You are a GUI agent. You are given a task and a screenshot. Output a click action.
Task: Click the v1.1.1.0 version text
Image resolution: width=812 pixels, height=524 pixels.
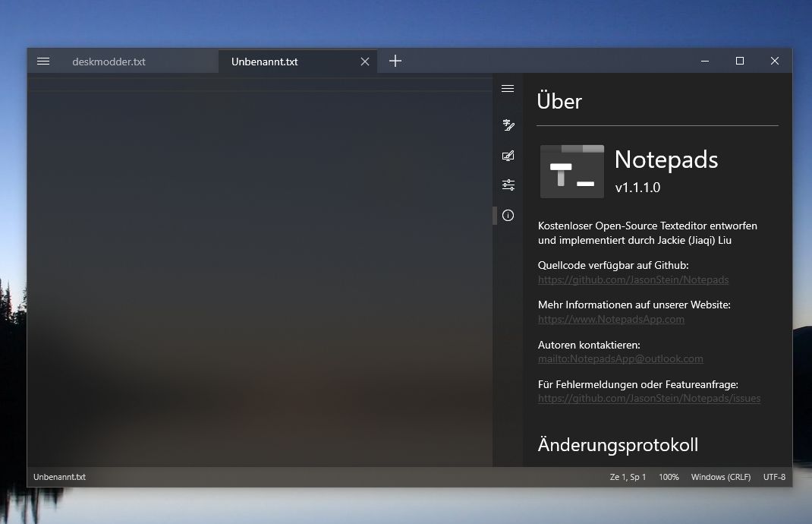click(637, 188)
